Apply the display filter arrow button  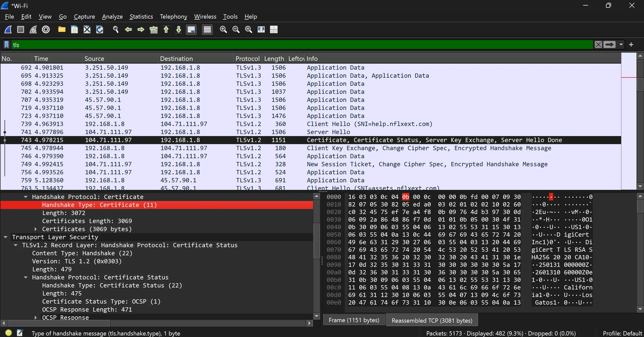pos(609,45)
